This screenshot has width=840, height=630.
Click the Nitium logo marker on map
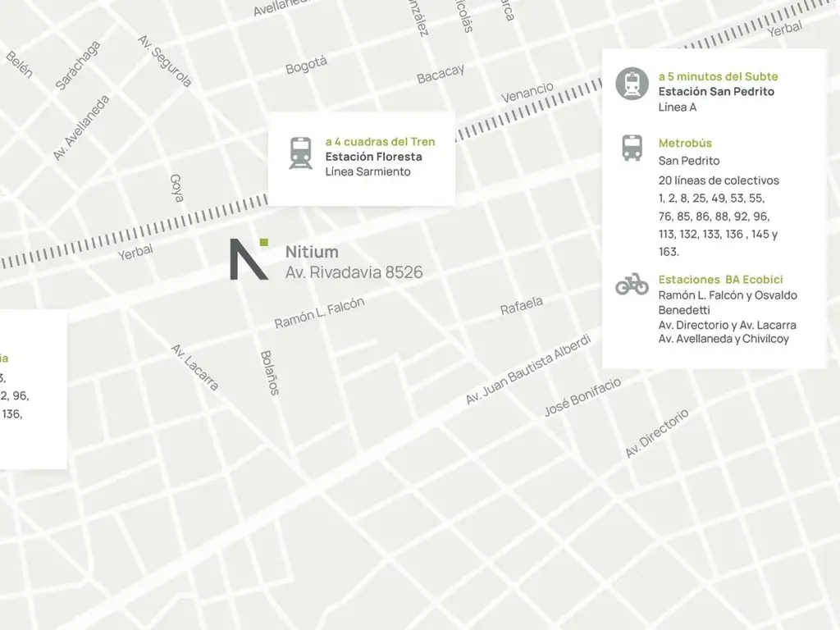249,259
